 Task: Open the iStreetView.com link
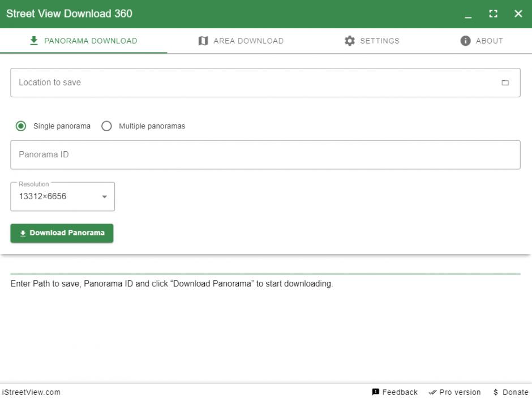click(x=31, y=392)
